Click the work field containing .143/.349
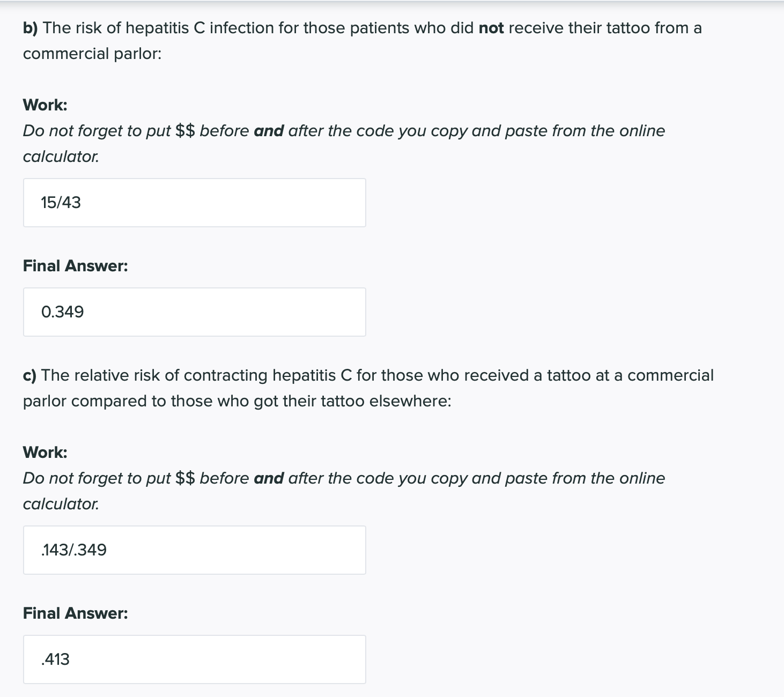The image size is (784, 697). (194, 550)
